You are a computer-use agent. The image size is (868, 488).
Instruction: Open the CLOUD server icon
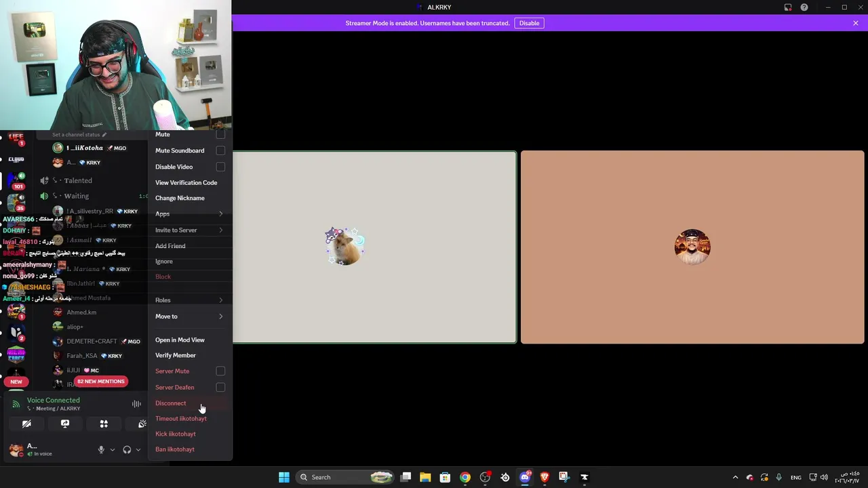click(x=16, y=160)
